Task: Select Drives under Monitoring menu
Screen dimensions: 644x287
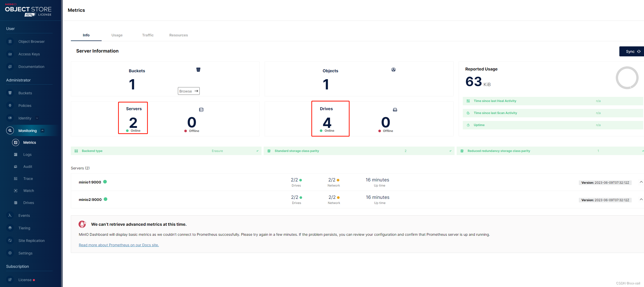Action: pos(28,203)
